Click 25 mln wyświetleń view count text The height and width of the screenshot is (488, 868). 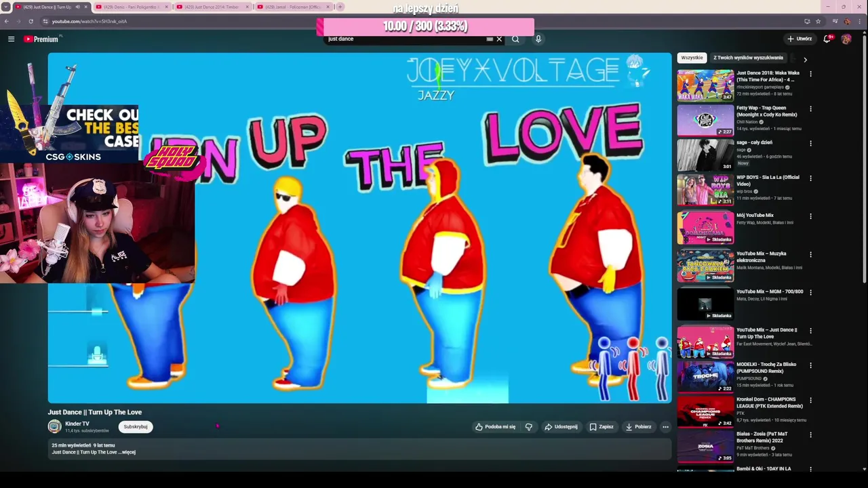71,445
